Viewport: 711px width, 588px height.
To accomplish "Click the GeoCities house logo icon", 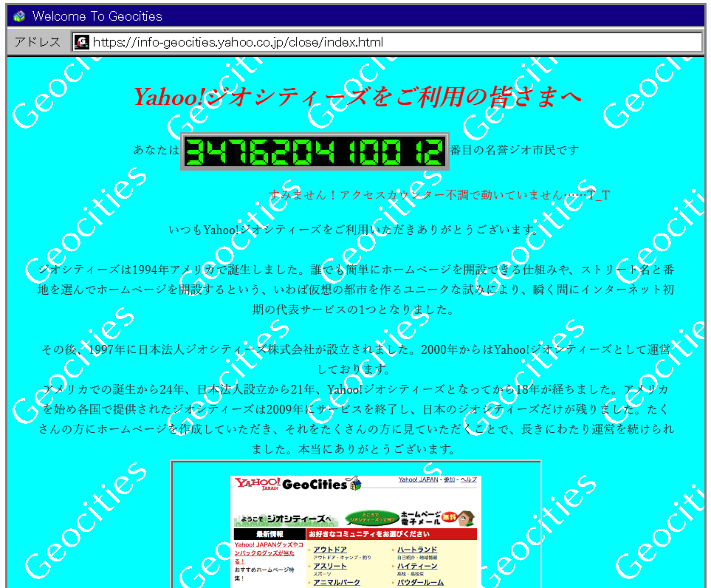I will pos(355,485).
